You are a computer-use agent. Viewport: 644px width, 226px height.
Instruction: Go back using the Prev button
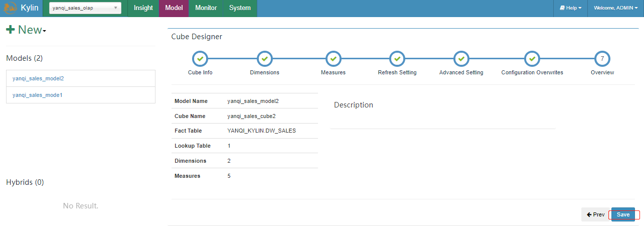596,214
